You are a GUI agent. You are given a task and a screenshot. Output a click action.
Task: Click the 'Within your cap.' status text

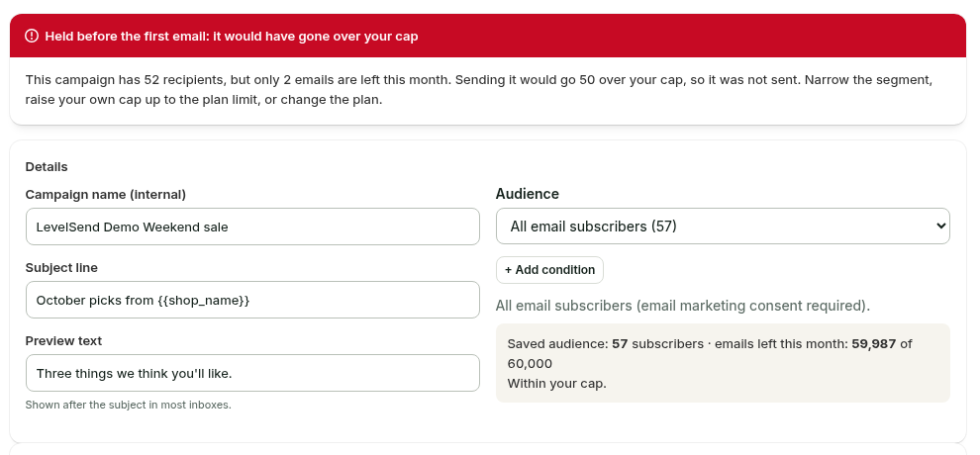click(x=557, y=383)
